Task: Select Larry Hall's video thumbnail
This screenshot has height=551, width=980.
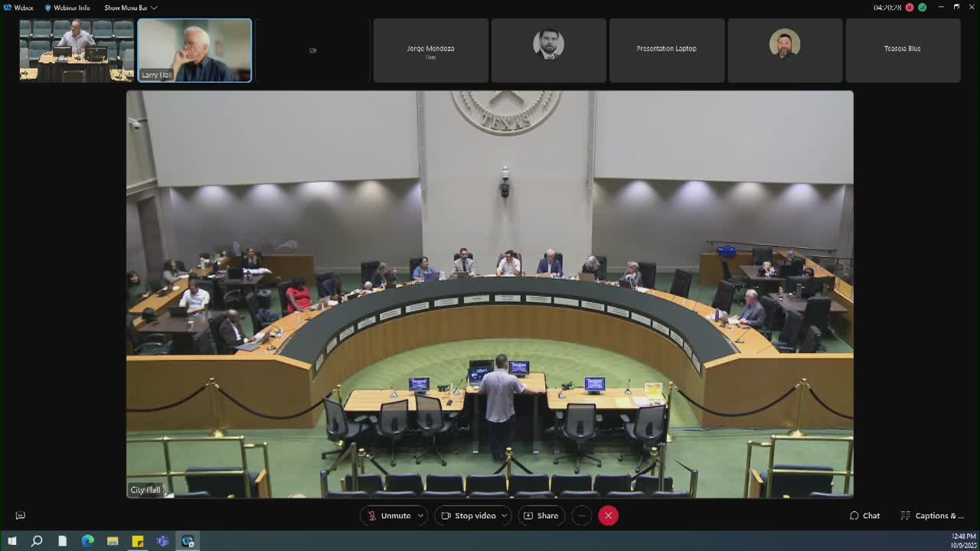Action: coord(194,51)
